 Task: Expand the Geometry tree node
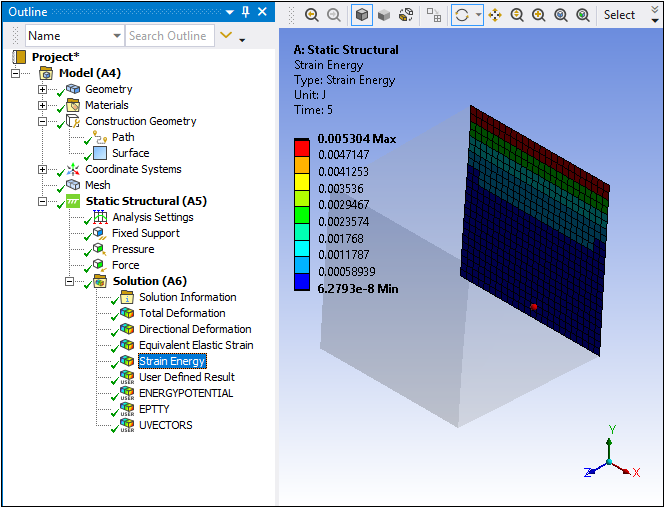click(42, 89)
